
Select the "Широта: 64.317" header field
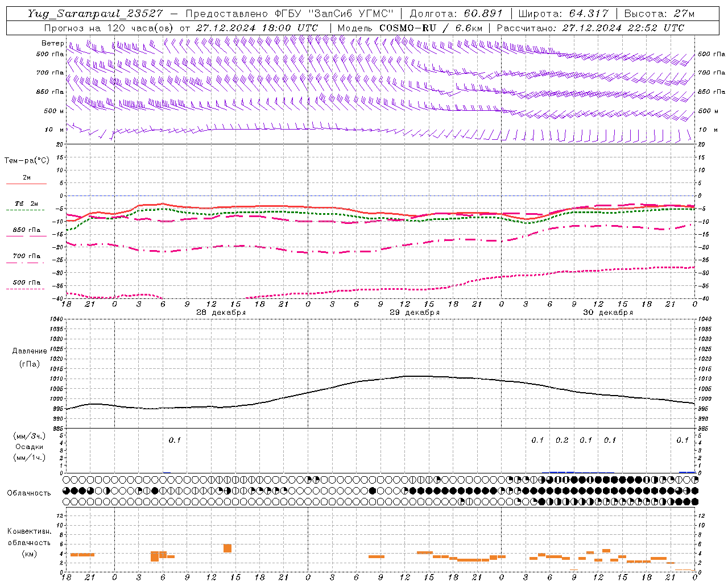pos(563,14)
